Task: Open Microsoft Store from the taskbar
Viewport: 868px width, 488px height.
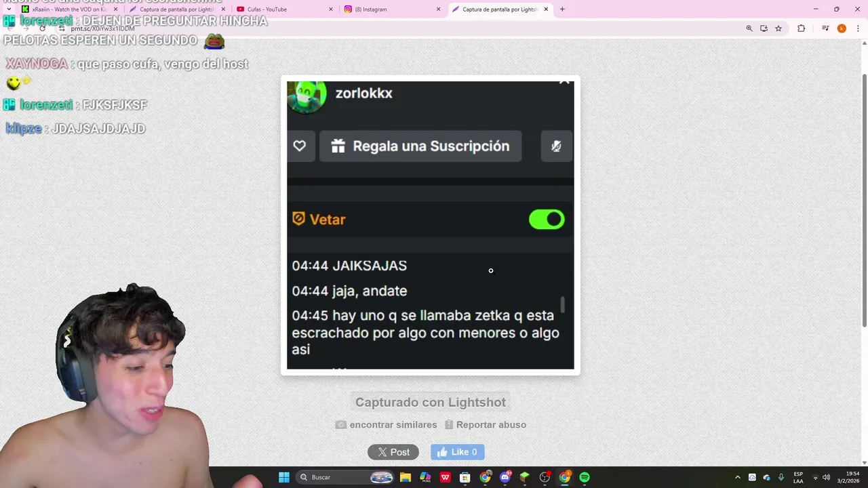Action: coord(465,477)
